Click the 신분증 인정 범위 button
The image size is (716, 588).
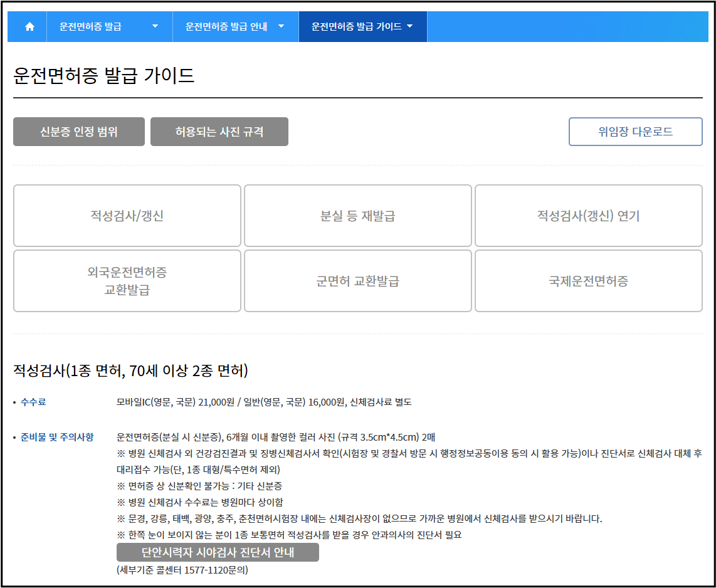pyautogui.click(x=78, y=131)
